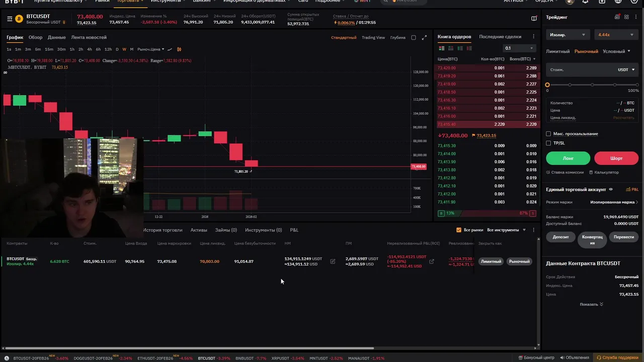Open the language globe icon
The image size is (644, 362).
[618, 2]
